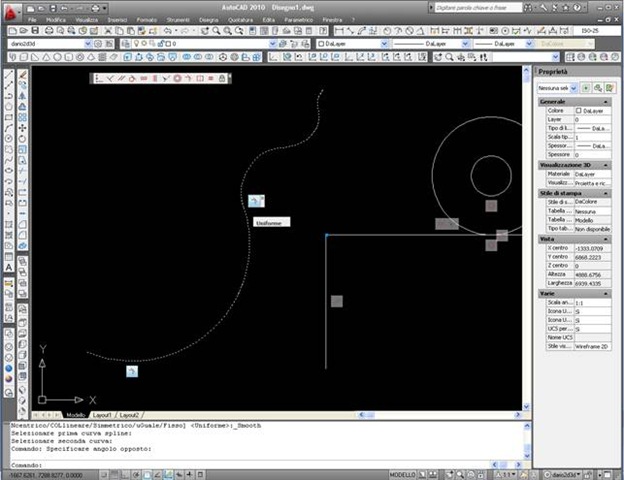Click the dario2d3d workspace switcher in status bar
624x480 pixels.
(561, 475)
